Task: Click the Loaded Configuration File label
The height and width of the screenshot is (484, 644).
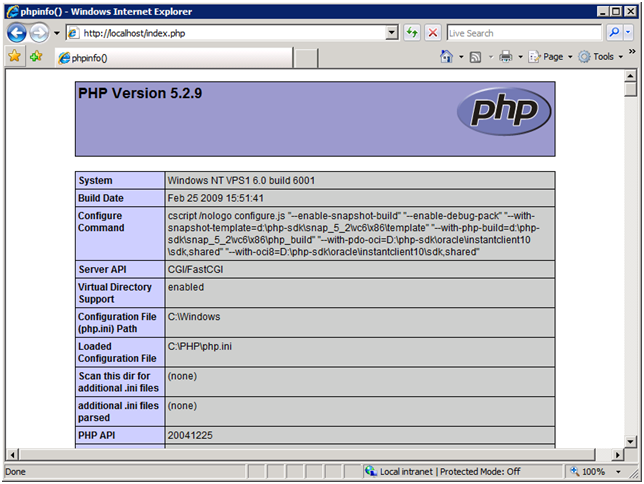Action: 117,353
